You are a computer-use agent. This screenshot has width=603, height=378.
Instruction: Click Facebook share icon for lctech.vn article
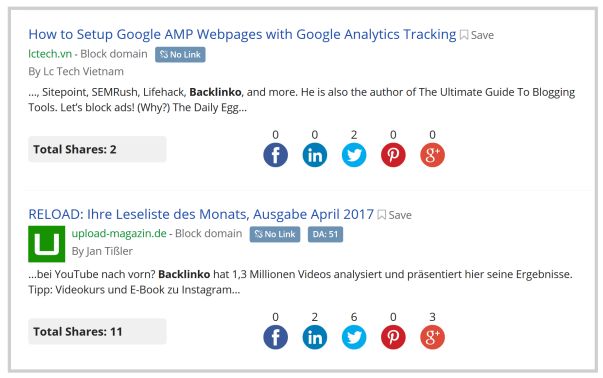coord(275,155)
